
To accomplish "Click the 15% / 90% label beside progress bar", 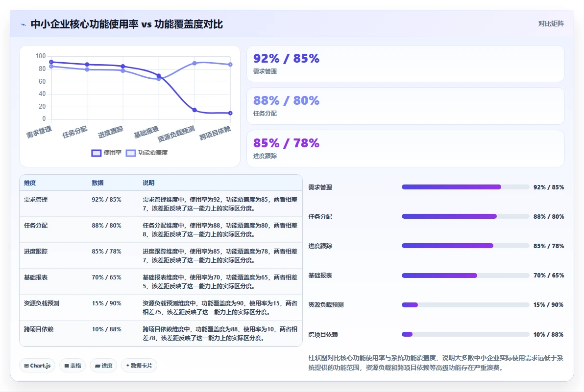I will [x=548, y=305].
